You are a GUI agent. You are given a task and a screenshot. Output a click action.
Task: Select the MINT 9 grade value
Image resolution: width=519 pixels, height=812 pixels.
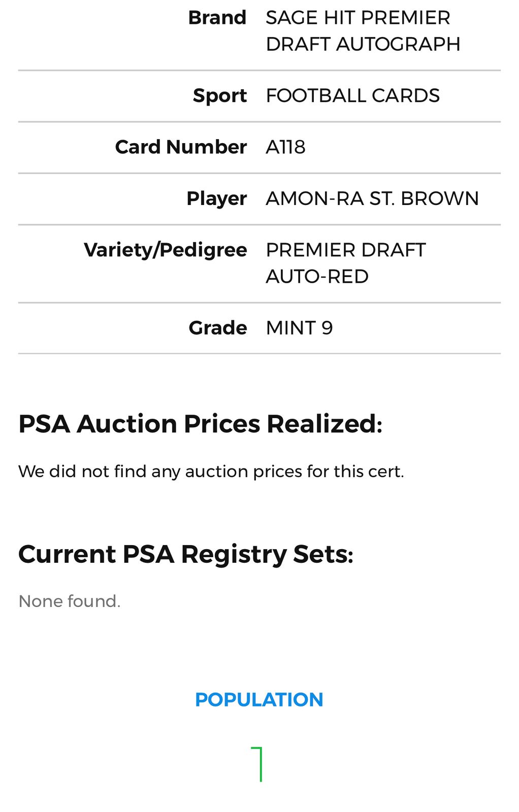[x=299, y=328]
